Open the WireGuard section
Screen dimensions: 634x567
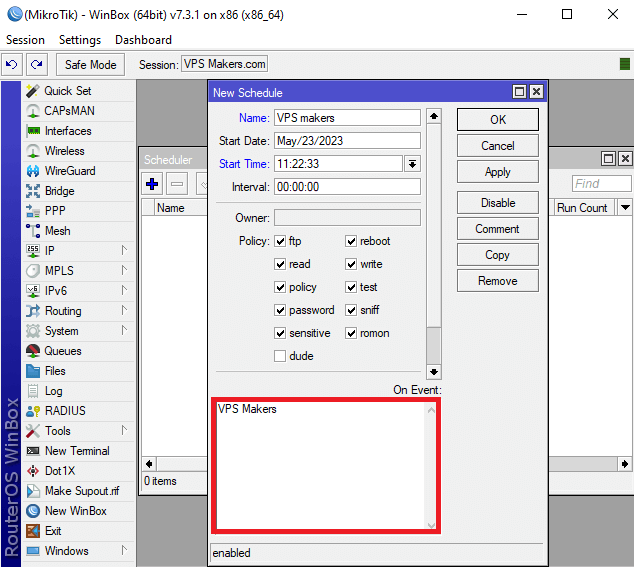coord(79,171)
